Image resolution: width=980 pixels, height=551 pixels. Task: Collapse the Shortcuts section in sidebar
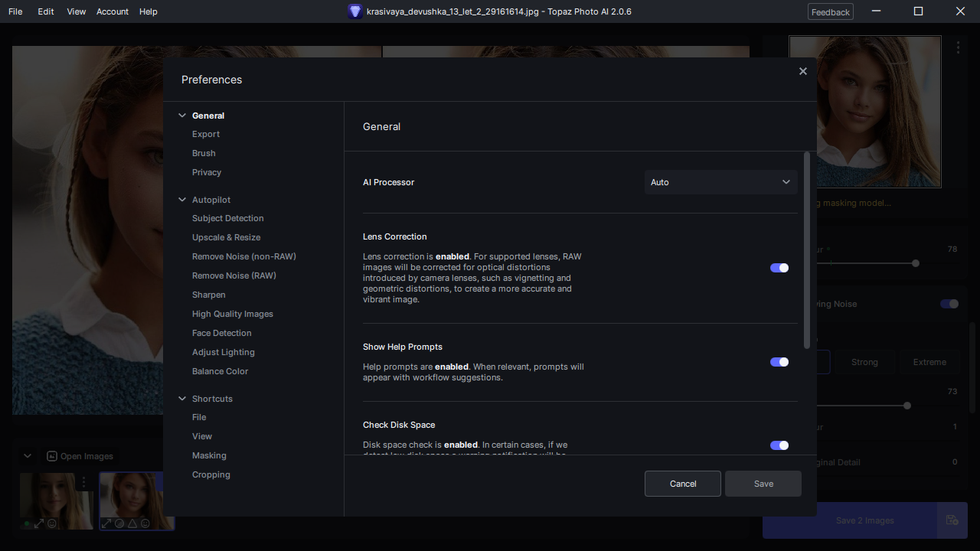[x=182, y=399]
